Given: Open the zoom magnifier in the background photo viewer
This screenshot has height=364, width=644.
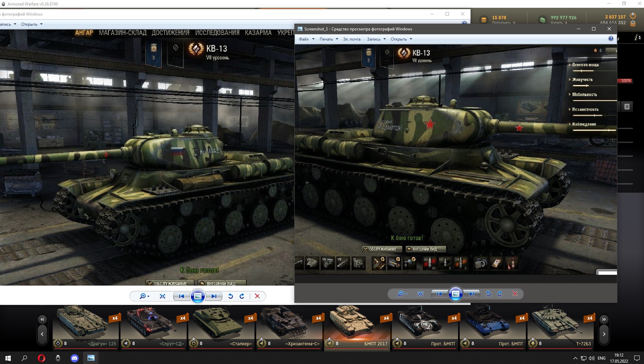Looking at the screenshot, I should 144,296.
